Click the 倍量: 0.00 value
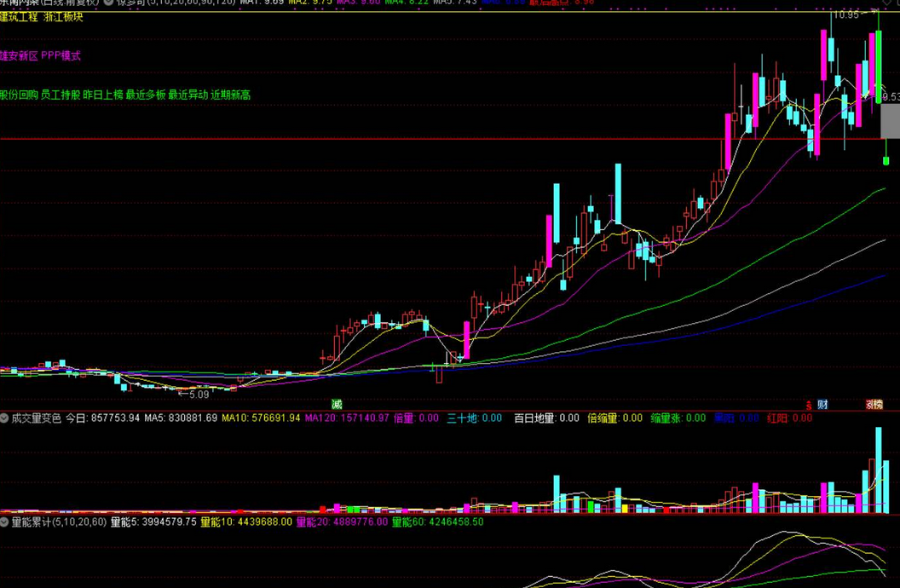The width and height of the screenshot is (900, 588). click(x=416, y=418)
